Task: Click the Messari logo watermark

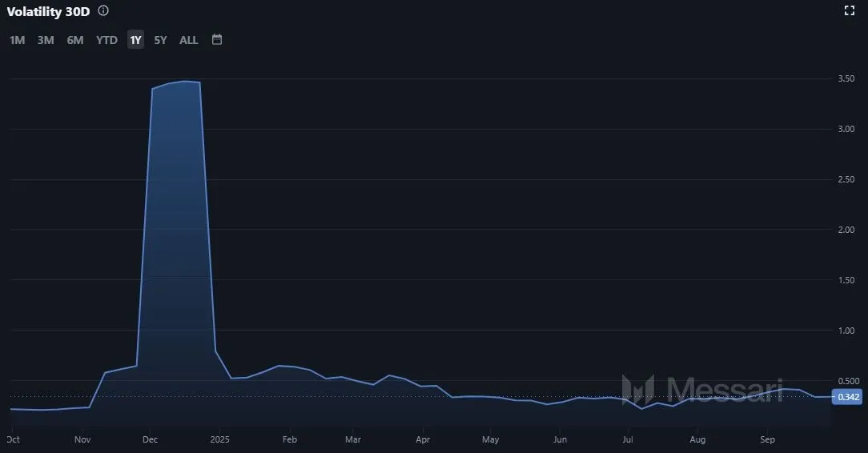Action: click(702, 389)
